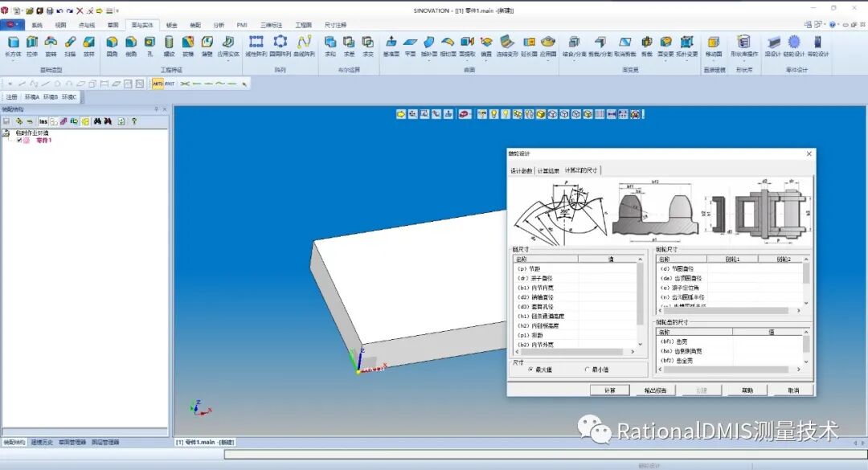Expand the 临时作业环境 tree node
Screen dimensions: 868x470
pos(6,133)
